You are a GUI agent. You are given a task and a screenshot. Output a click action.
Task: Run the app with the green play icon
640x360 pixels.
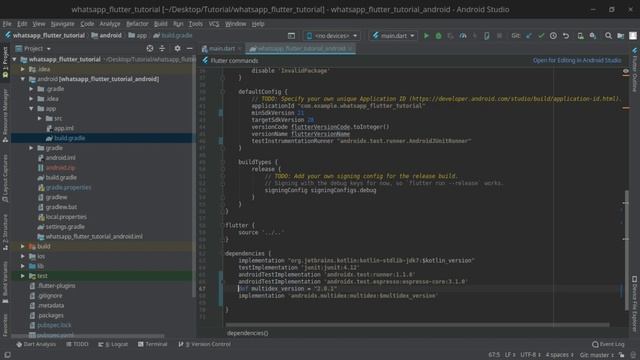click(x=426, y=36)
